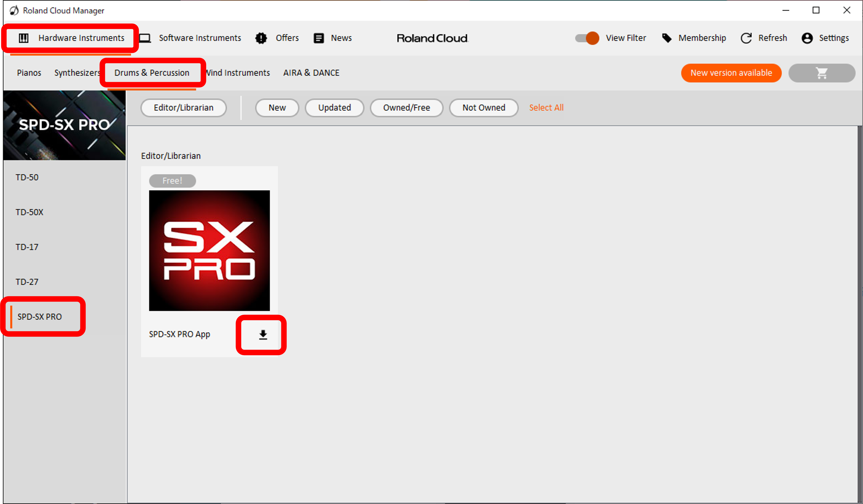Switch to the Drums & Percussion tab

tap(152, 72)
